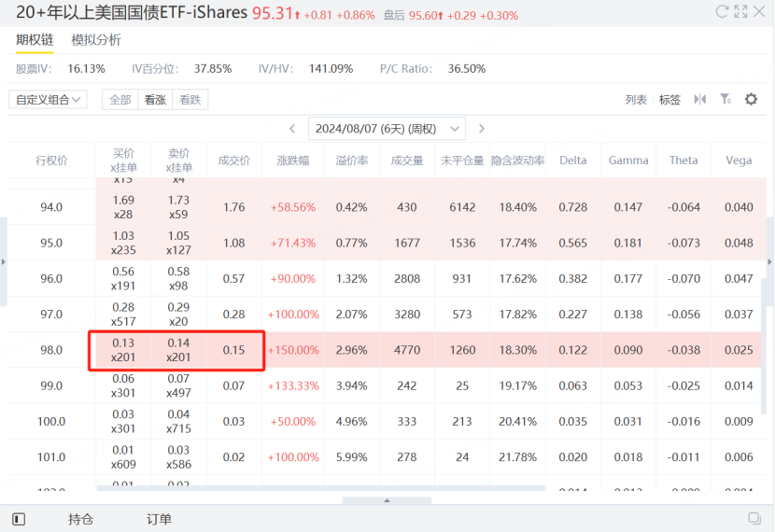Screen dimensions: 775x532
Task: Click the column alignment icon beside 标签
Action: tap(700, 99)
